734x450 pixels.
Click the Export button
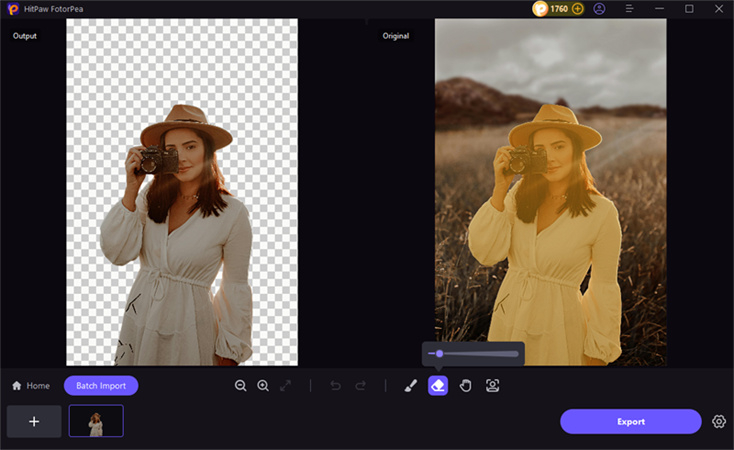click(630, 422)
